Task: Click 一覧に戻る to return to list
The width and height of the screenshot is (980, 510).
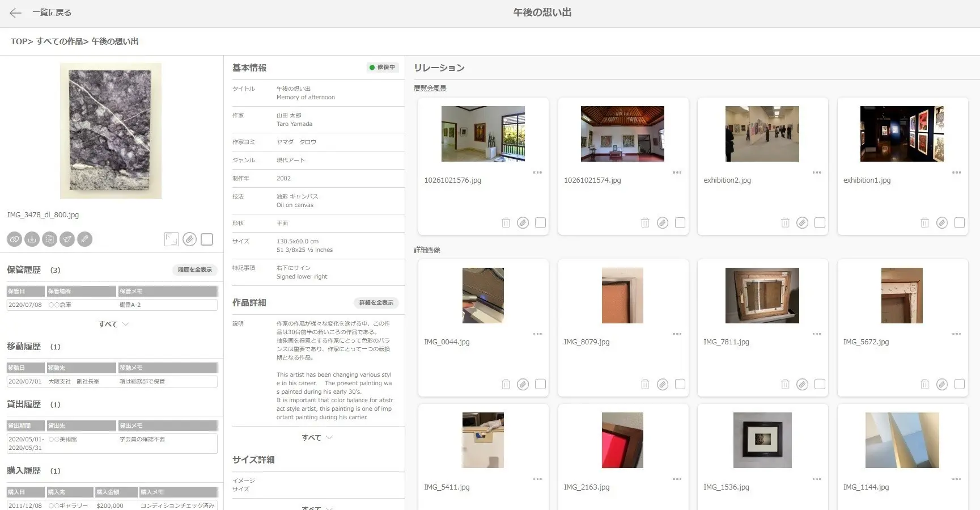Action: click(x=52, y=12)
